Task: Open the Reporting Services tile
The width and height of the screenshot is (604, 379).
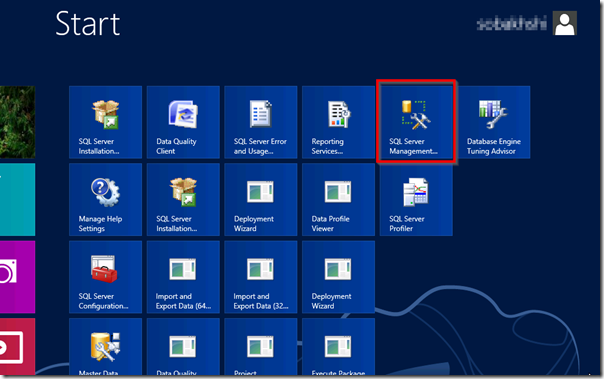Action: click(339, 122)
